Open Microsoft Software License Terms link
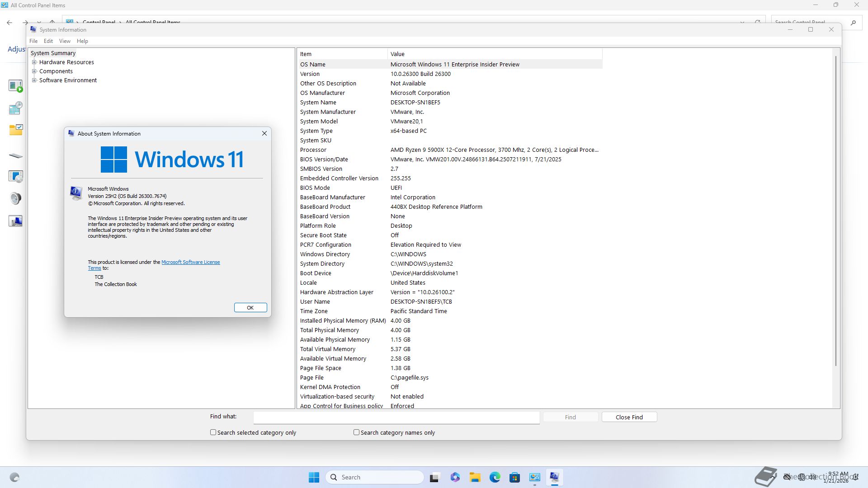 (190, 262)
